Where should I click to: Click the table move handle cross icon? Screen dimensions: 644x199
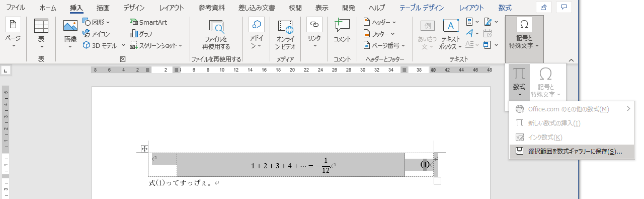click(x=144, y=149)
